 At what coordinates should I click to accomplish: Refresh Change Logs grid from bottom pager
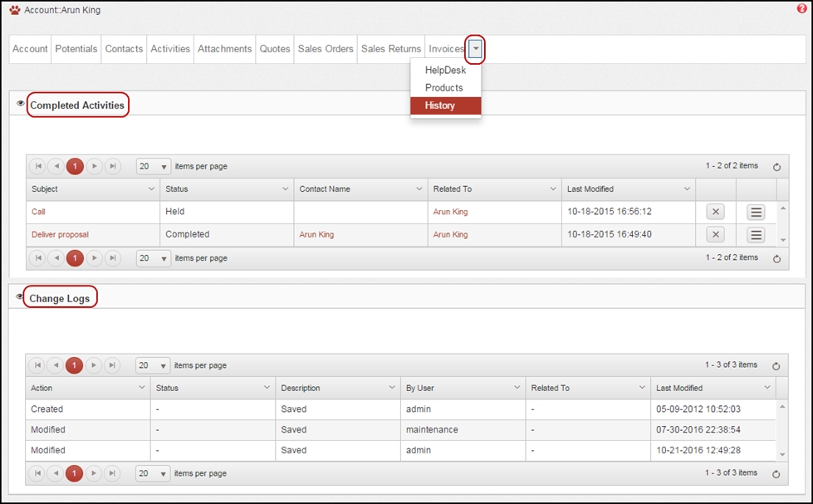pyautogui.click(x=776, y=474)
